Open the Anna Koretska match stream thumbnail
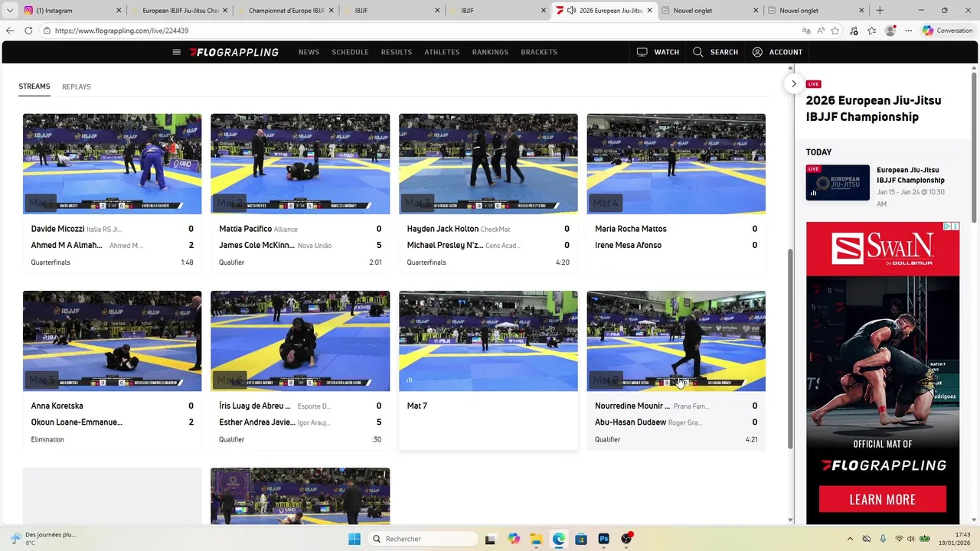This screenshot has width=980, height=551. [x=113, y=341]
